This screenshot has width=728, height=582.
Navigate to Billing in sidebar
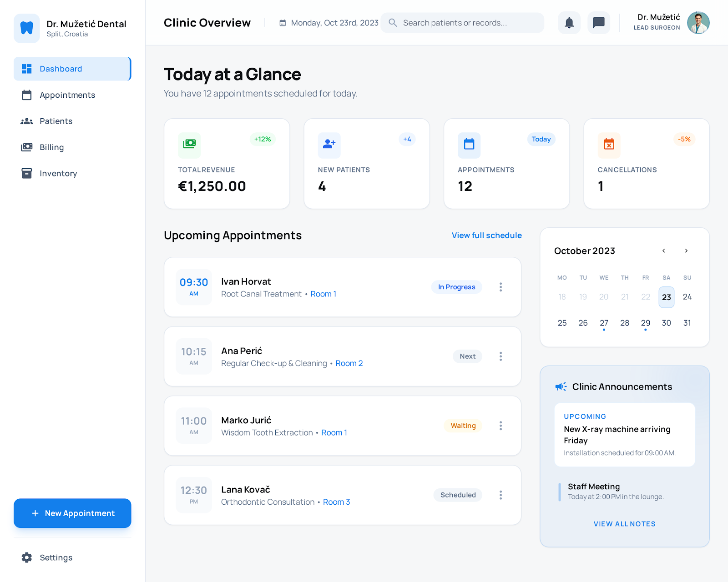(x=51, y=147)
